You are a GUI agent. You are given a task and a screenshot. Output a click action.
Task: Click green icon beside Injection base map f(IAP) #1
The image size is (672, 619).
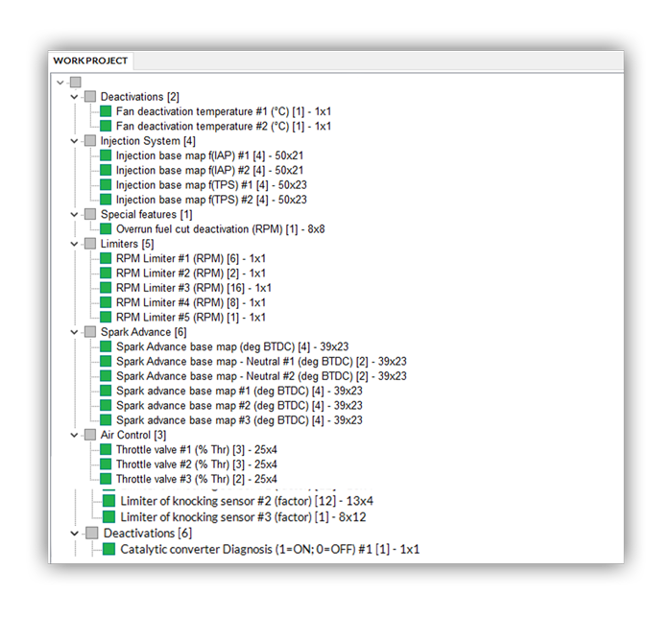pyautogui.click(x=106, y=155)
